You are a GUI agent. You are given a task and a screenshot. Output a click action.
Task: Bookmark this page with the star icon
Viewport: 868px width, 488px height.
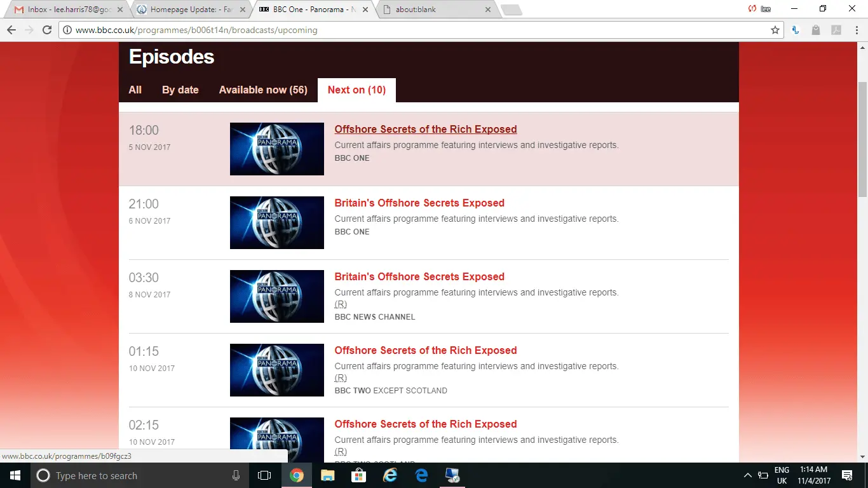(775, 30)
